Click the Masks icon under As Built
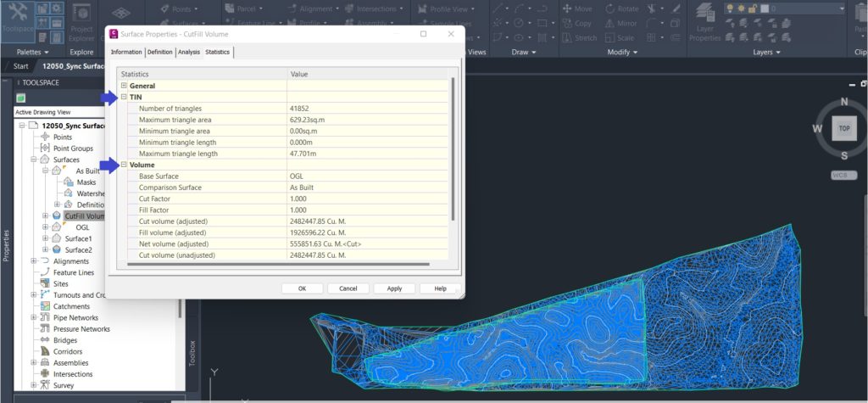The image size is (868, 403). pyautogui.click(x=68, y=182)
